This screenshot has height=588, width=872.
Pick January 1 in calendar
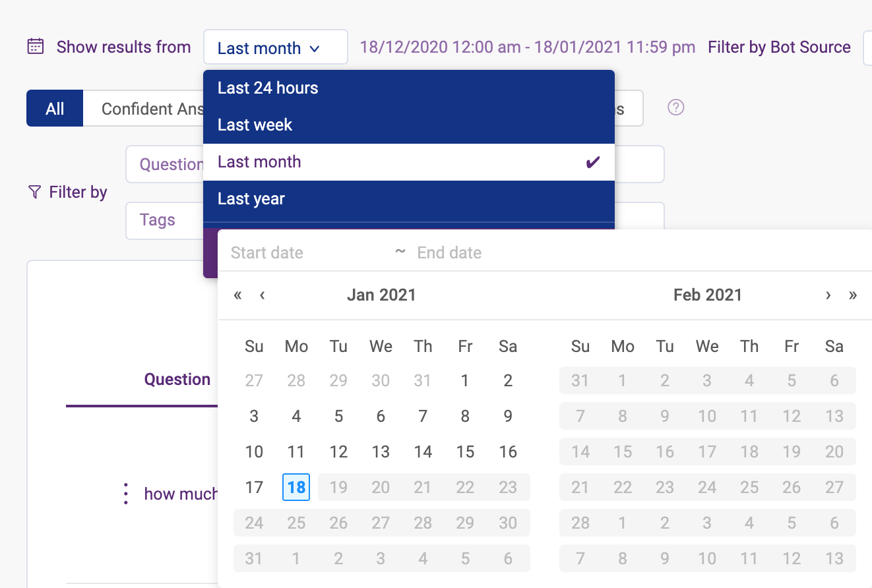[465, 380]
